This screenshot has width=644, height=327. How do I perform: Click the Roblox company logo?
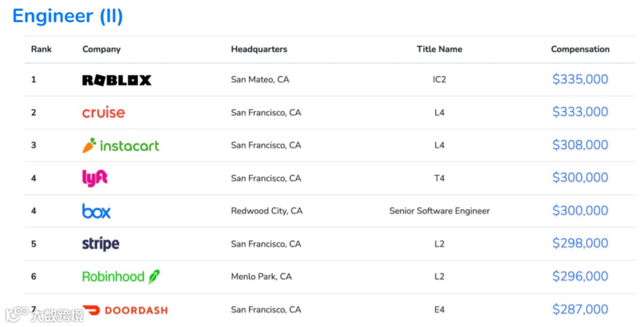point(116,80)
